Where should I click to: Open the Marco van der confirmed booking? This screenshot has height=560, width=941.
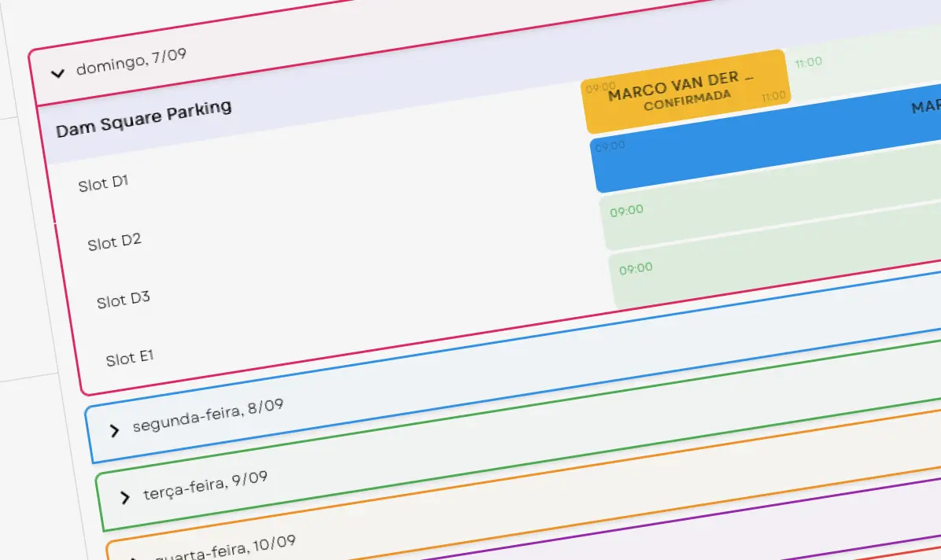(x=686, y=91)
